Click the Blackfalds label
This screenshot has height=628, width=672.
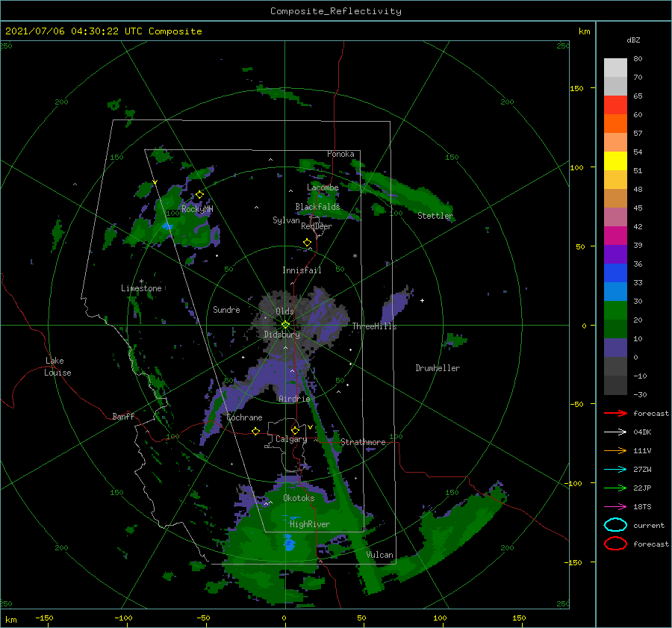tap(317, 207)
